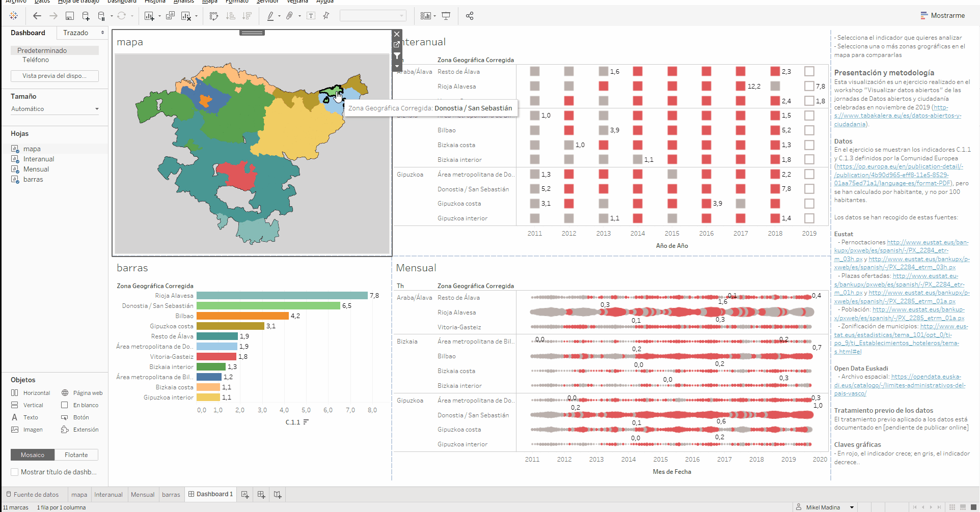Open the Dashboard menu in menu bar
Screen dimensions: 980x512
point(122,2)
